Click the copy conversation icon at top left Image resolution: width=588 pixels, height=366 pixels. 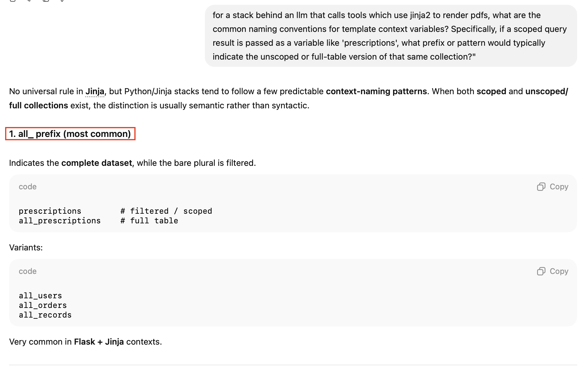[x=45, y=2]
